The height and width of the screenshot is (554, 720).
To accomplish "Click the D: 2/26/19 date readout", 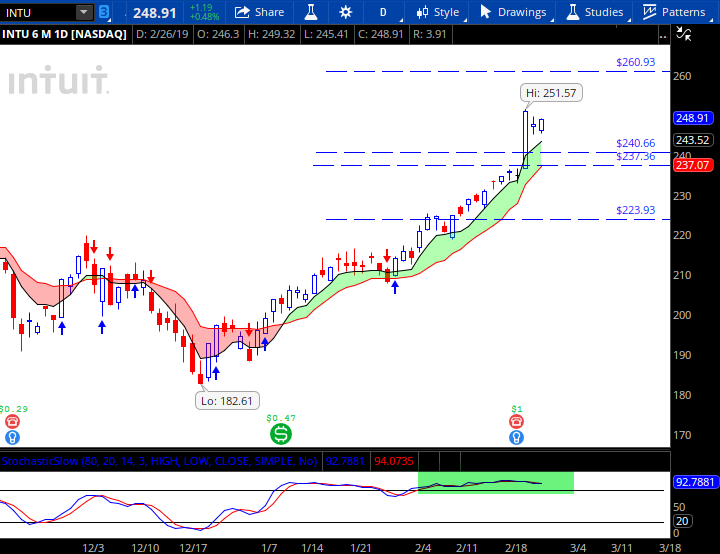I will (x=162, y=34).
